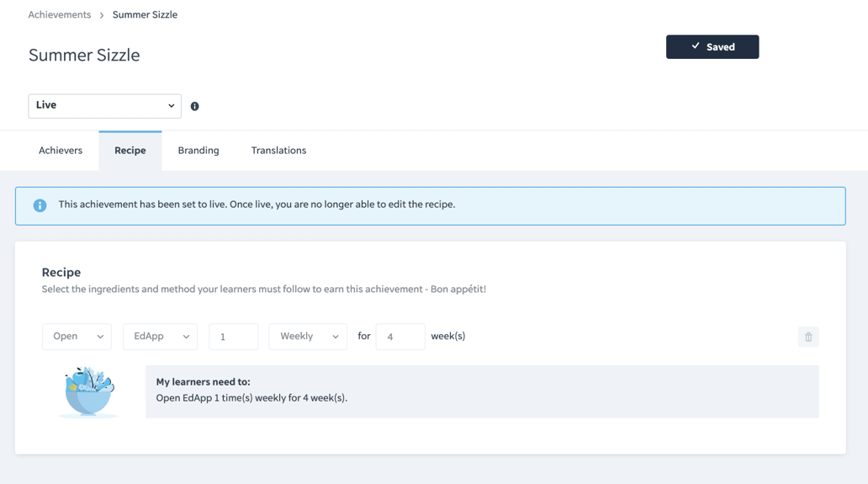The image size is (868, 484).
Task: Click the mixing bowl illustration
Action: [88, 392]
